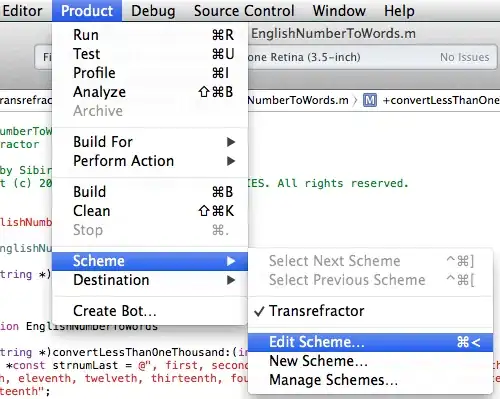Image resolution: width=500 pixels, height=399 pixels.
Task: Choose Test from the Product menu
Action: (150, 54)
